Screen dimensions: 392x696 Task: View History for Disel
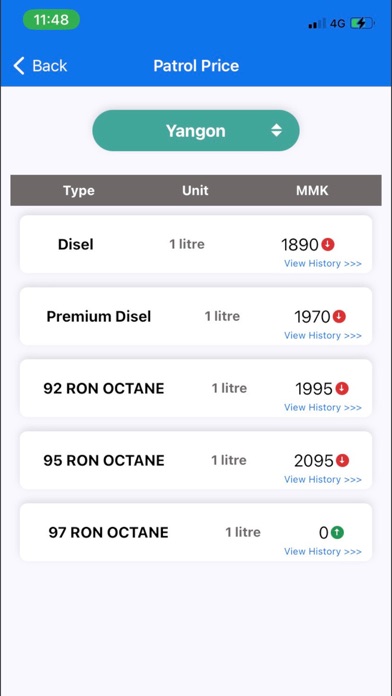point(323,264)
